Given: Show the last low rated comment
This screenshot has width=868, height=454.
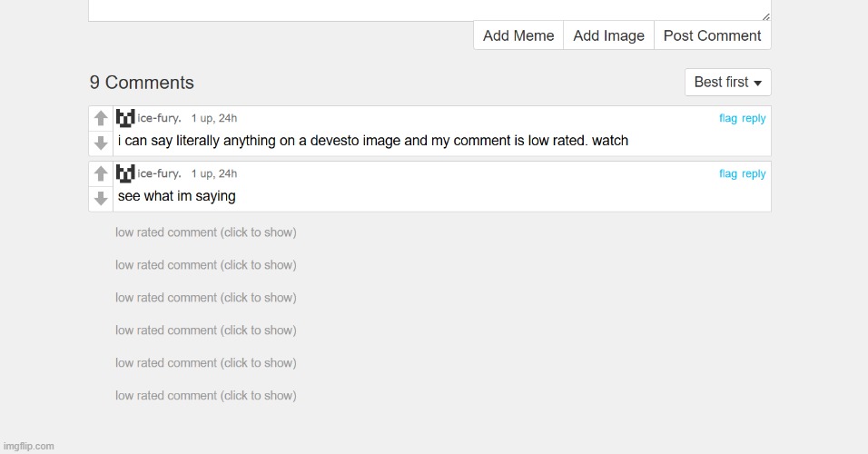Looking at the screenshot, I should click(x=205, y=396).
